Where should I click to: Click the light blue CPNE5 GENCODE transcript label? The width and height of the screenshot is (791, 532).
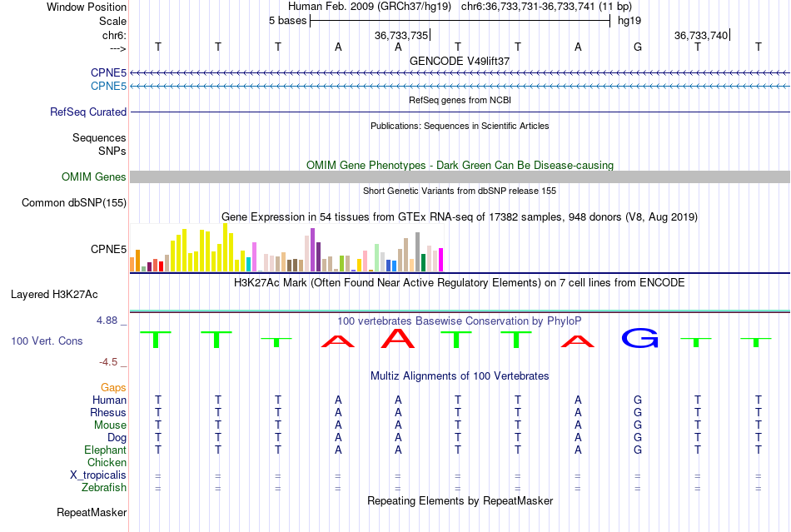(x=108, y=87)
